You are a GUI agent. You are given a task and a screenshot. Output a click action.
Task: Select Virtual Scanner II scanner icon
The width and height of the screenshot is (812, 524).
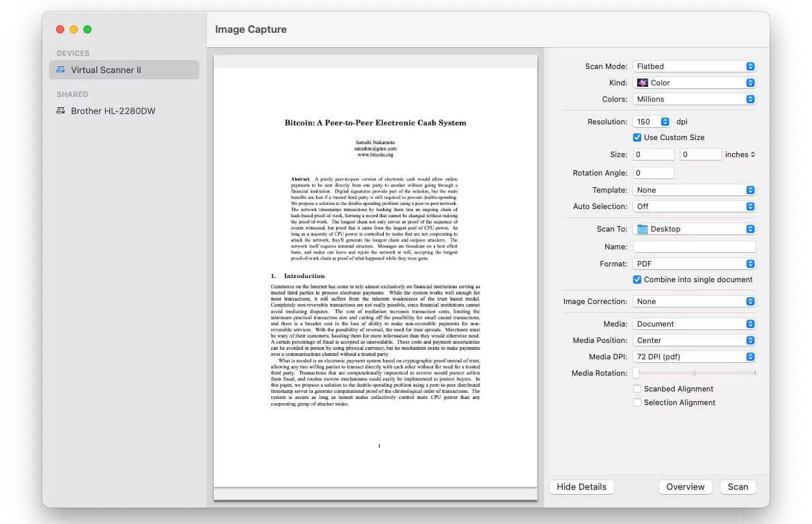pos(61,70)
